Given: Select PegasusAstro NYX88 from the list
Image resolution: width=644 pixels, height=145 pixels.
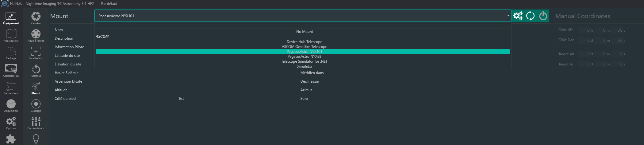Looking at the screenshot, I should [304, 57].
